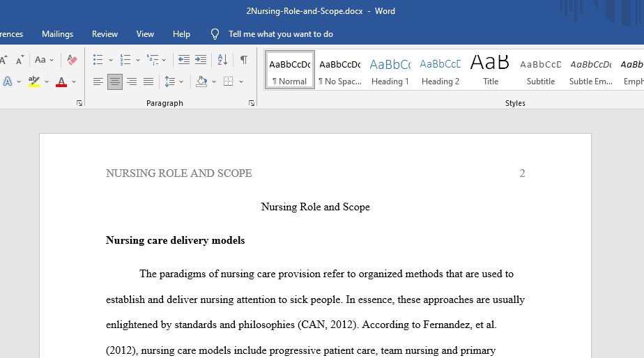Image resolution: width=644 pixels, height=358 pixels.
Task: Insert a multilevel list
Action: click(x=153, y=60)
